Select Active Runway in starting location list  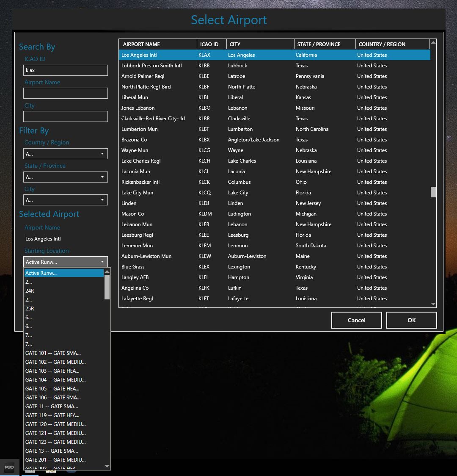point(63,273)
